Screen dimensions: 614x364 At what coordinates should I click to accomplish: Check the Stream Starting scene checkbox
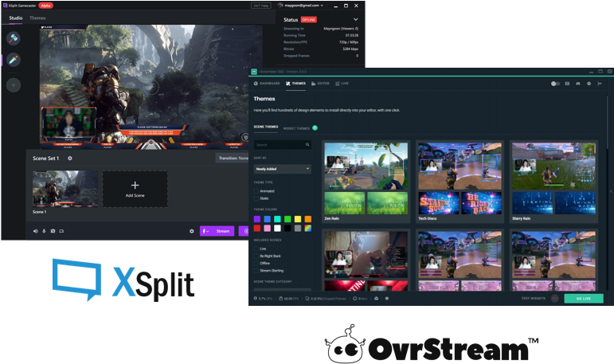(x=256, y=271)
